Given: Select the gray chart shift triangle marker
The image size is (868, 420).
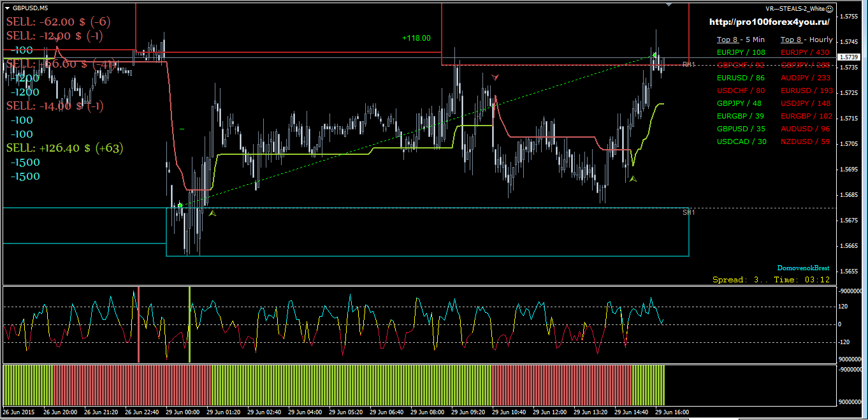Looking at the screenshot, I should [x=669, y=5].
